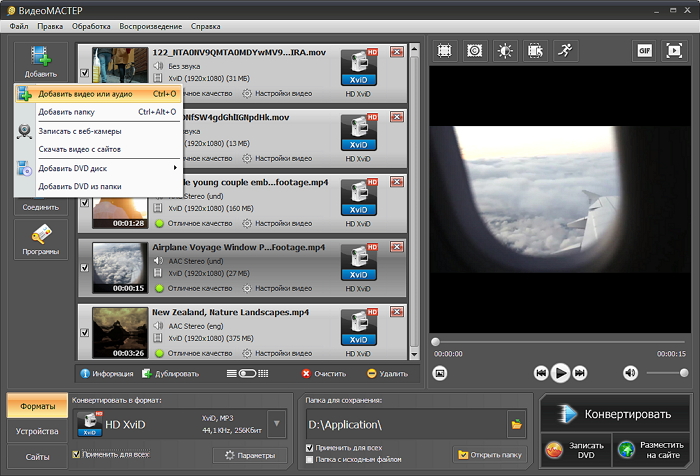This screenshot has width=700, height=476.
Task: Select the New Zealand video thumbnail
Action: coord(120,333)
